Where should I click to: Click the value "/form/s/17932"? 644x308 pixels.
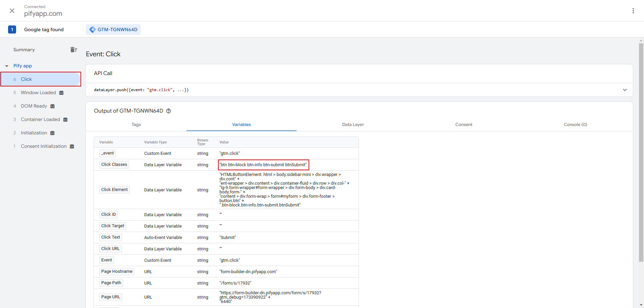pos(235,283)
